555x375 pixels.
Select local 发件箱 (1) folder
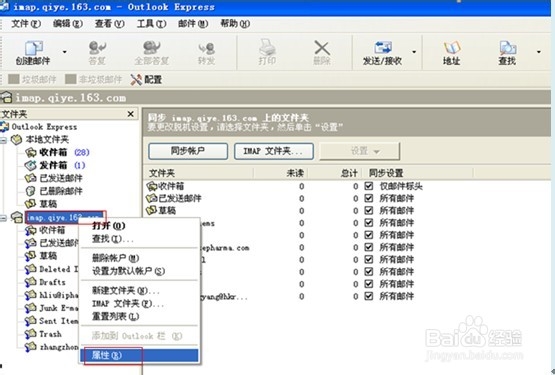pos(55,165)
